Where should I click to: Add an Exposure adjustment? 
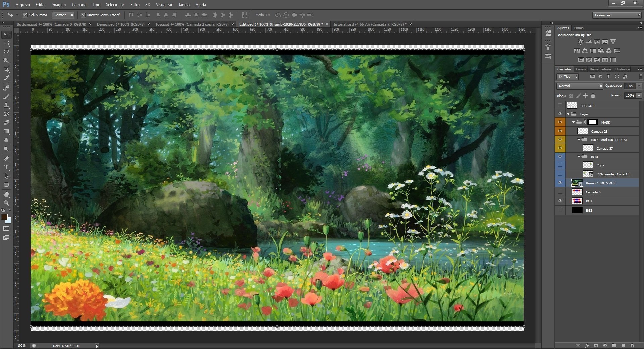(605, 42)
